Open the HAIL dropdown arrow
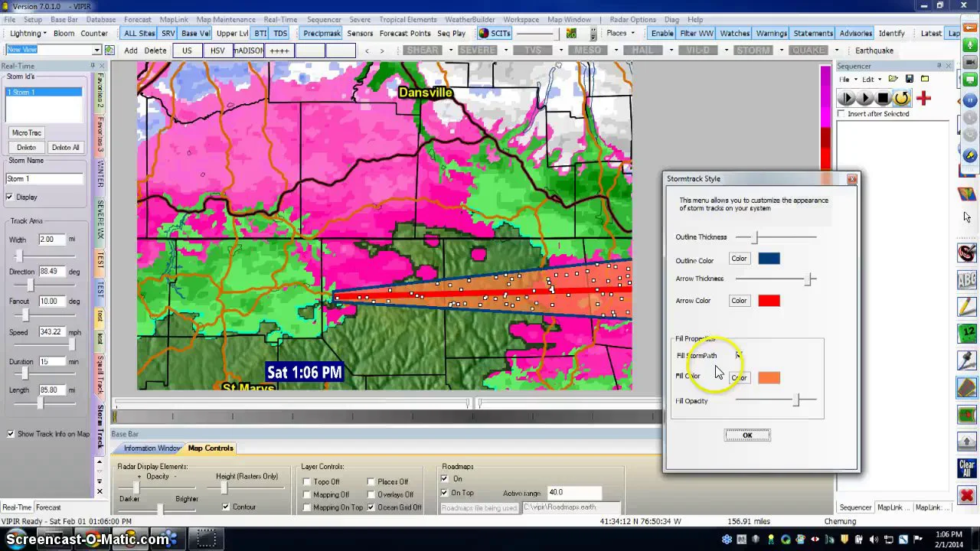 (x=671, y=51)
